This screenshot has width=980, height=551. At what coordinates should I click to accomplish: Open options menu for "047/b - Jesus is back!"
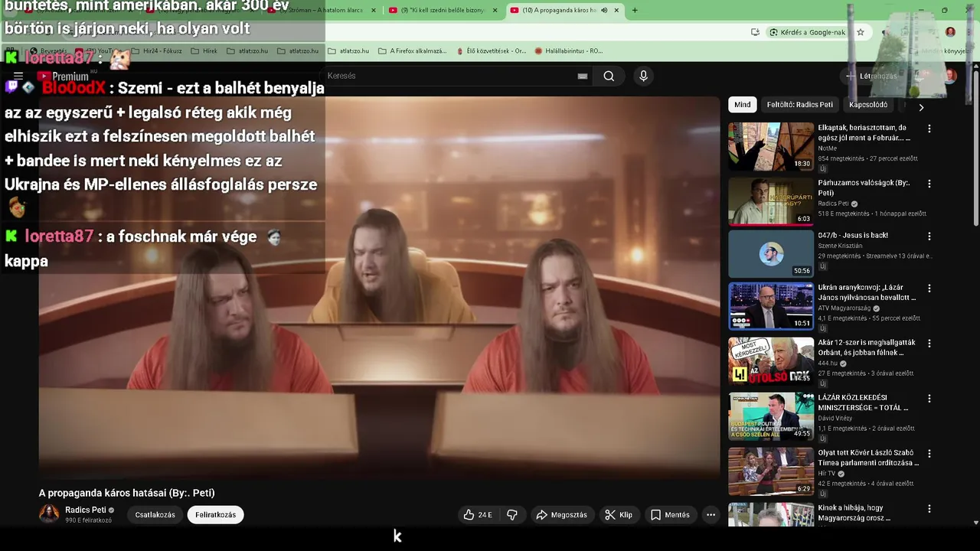[929, 236]
